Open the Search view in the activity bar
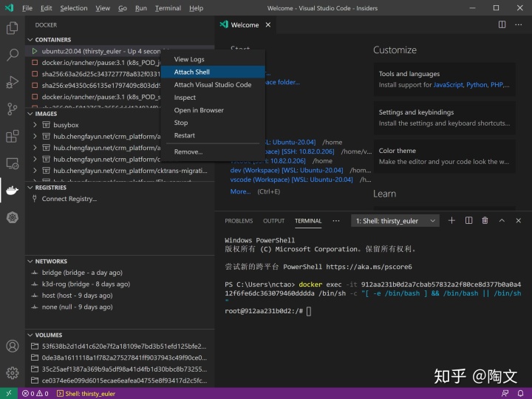Viewport: 532px width, 399px height. pyautogui.click(x=13, y=55)
